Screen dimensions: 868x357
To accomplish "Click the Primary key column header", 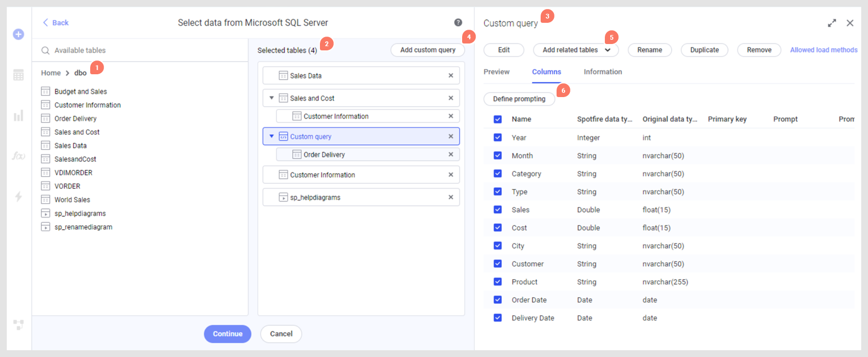I will tap(727, 119).
